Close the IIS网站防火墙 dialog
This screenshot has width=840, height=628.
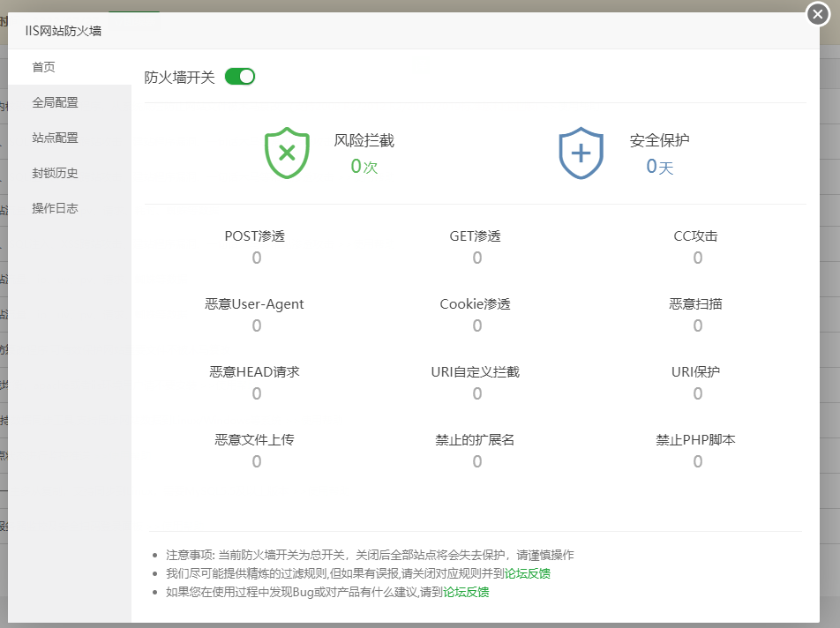point(818,14)
